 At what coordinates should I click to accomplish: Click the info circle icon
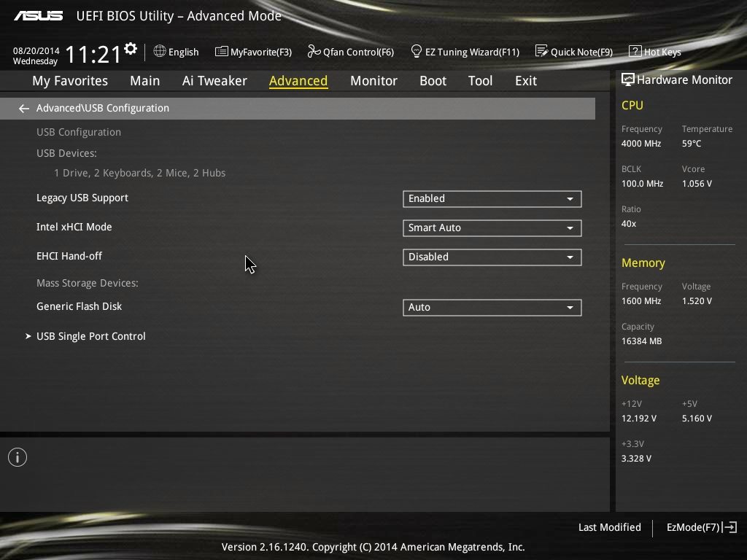tap(18, 457)
